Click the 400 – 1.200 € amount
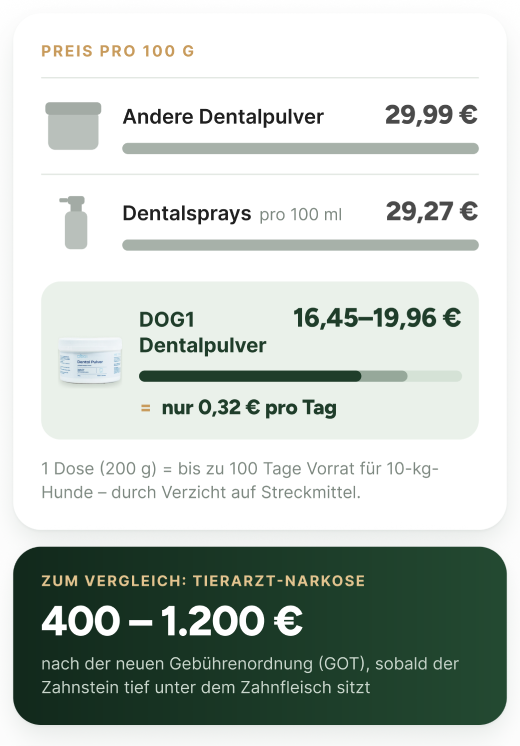Viewport: 520px width, 746px height. (x=172, y=621)
